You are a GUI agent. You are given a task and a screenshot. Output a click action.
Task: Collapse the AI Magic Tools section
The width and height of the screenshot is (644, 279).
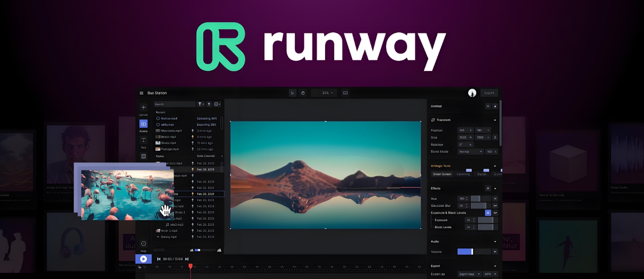tap(495, 166)
